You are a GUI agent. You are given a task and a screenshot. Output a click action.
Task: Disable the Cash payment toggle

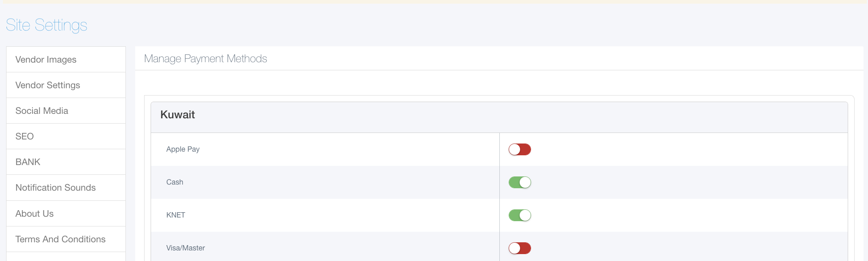pos(520,183)
